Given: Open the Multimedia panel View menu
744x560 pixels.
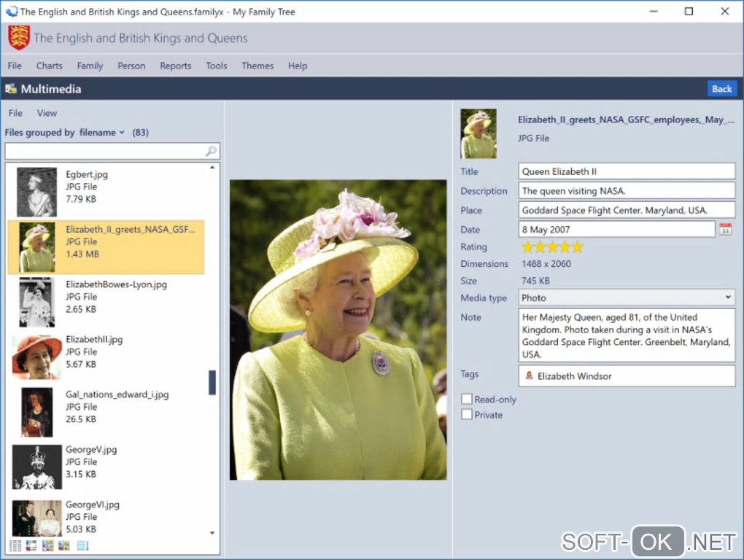Looking at the screenshot, I should (47, 113).
